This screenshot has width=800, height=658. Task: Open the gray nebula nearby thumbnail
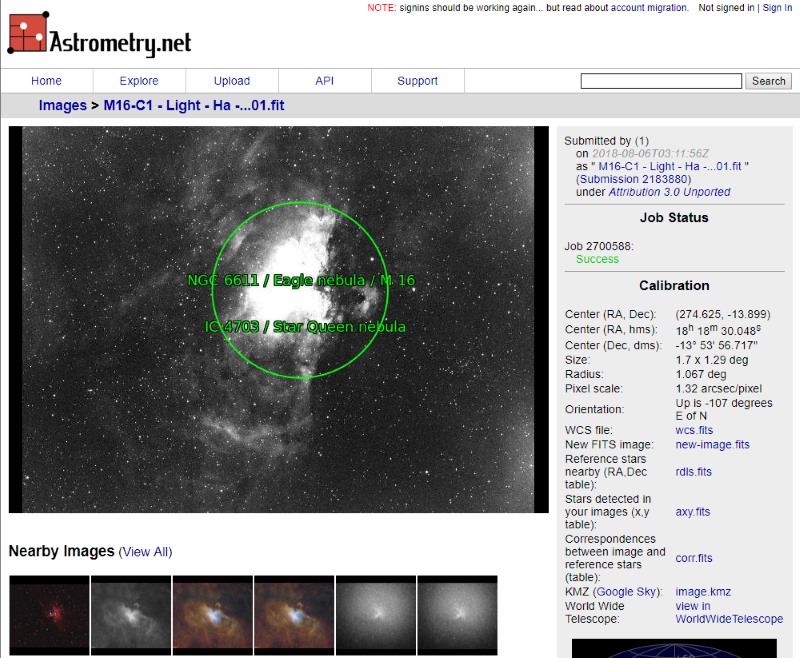(131, 616)
